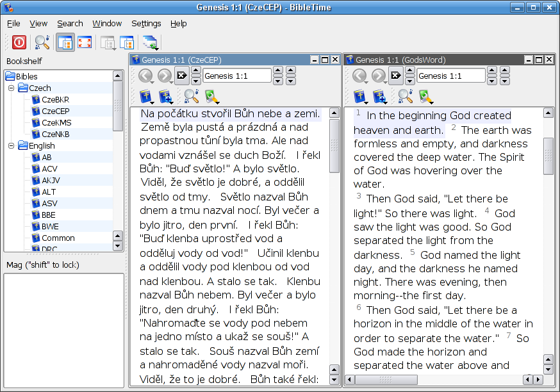Click chapter stepper up arrow in CzeCEP window
This screenshot has width=560, height=392.
(x=278, y=71)
